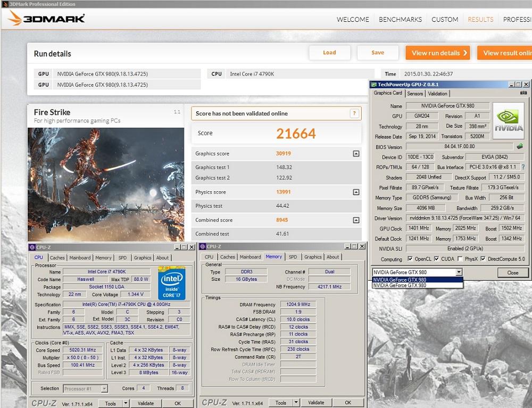Select the second NVIDIA GeForce GTX 980 list entry
This screenshot has width=532, height=408.
click(418, 285)
